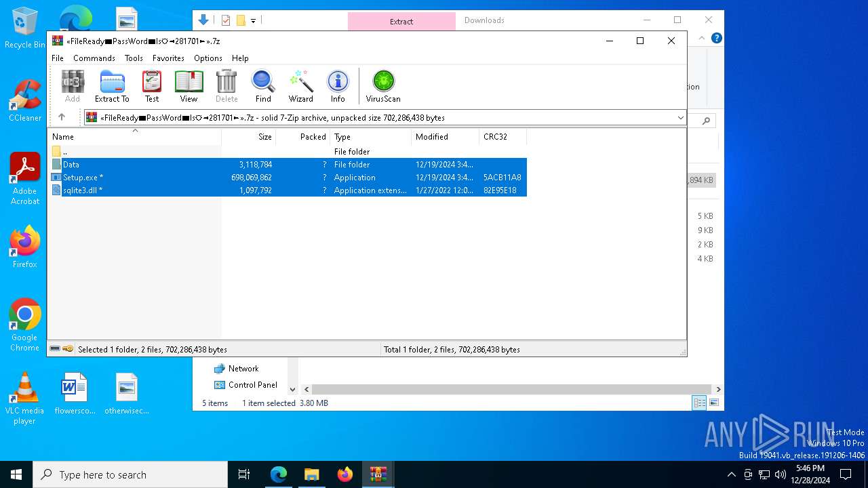Sort by Size column header
The height and width of the screenshot is (488, 868).
(x=249, y=137)
